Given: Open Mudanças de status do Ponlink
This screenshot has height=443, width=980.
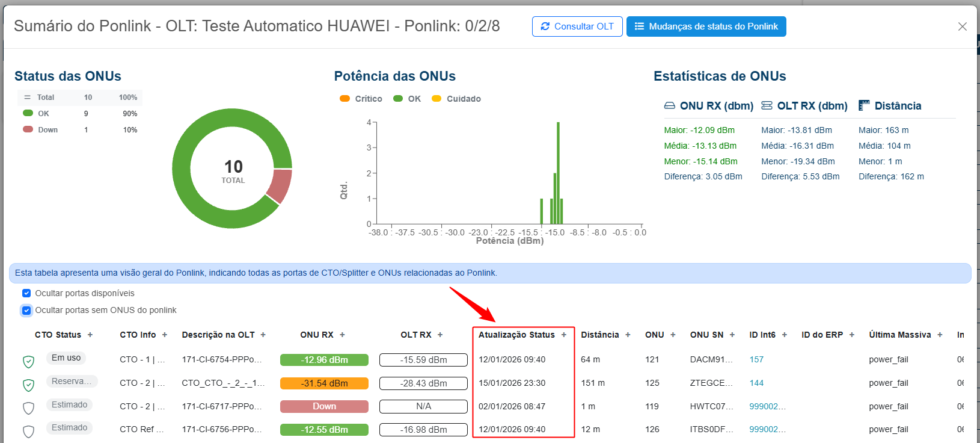Looking at the screenshot, I should [x=706, y=26].
